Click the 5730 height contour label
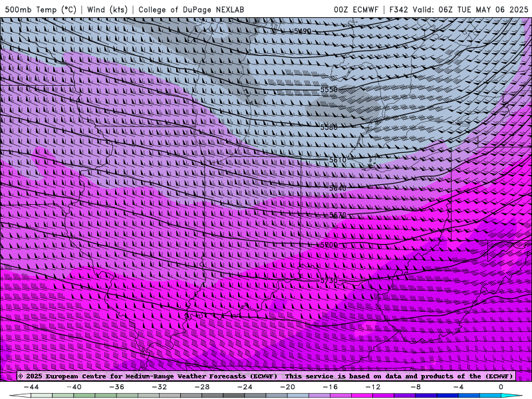Viewport: 532px width, 399px height. tap(329, 281)
